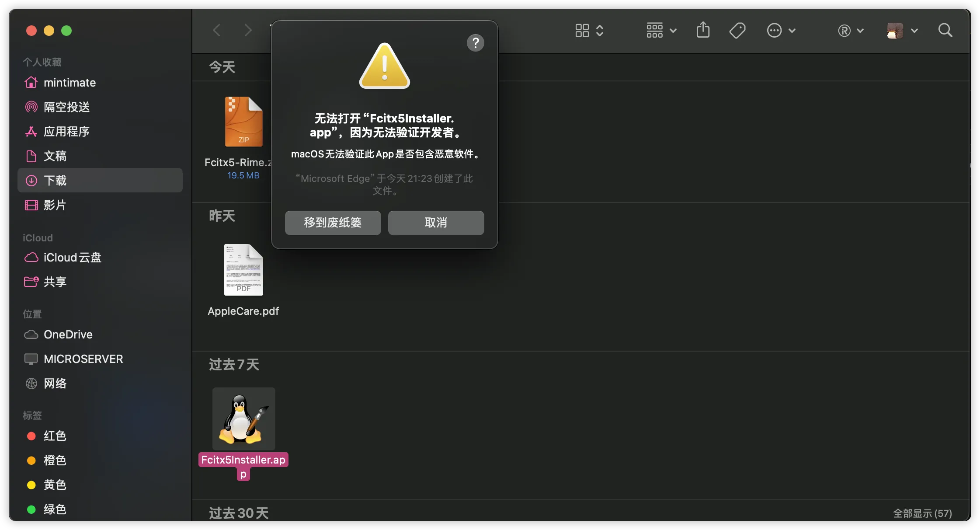Open OneDrive location in sidebar

click(x=100, y=335)
